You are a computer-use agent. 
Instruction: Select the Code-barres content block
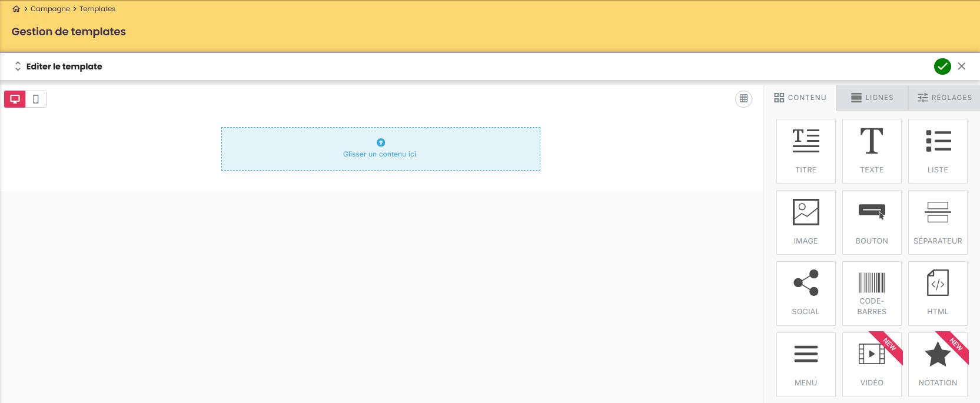tap(872, 294)
